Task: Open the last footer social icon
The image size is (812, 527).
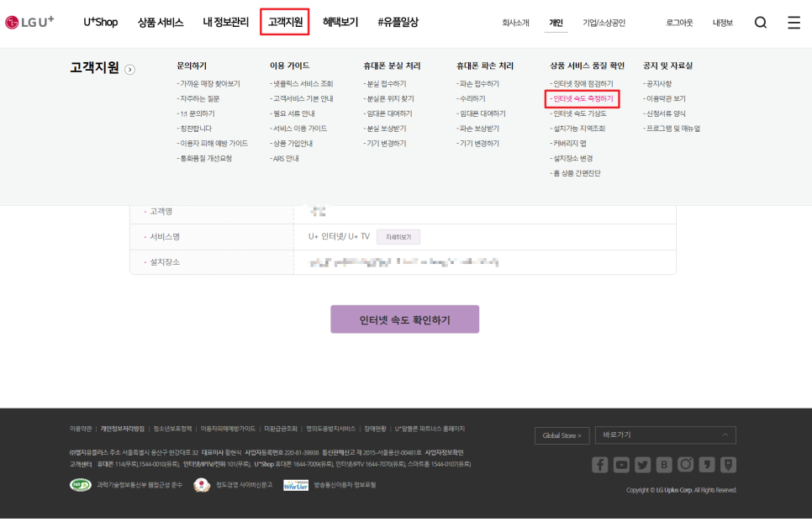Action: pyautogui.click(x=728, y=464)
